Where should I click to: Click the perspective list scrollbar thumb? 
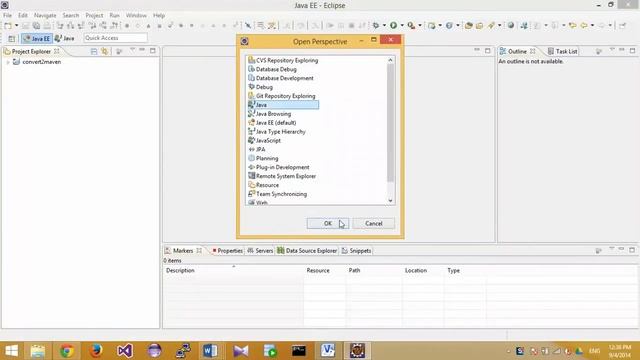point(391,122)
